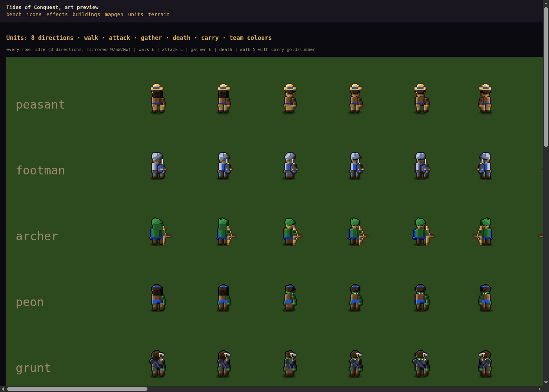Click the grunt row label
Screen dimensions: 549x392
pyautogui.click(x=33, y=368)
